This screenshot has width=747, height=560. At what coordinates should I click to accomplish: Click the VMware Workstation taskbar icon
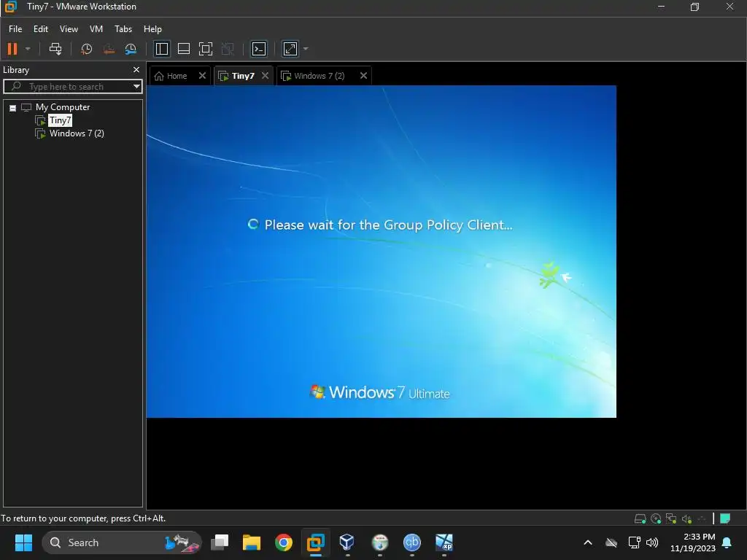(x=315, y=542)
